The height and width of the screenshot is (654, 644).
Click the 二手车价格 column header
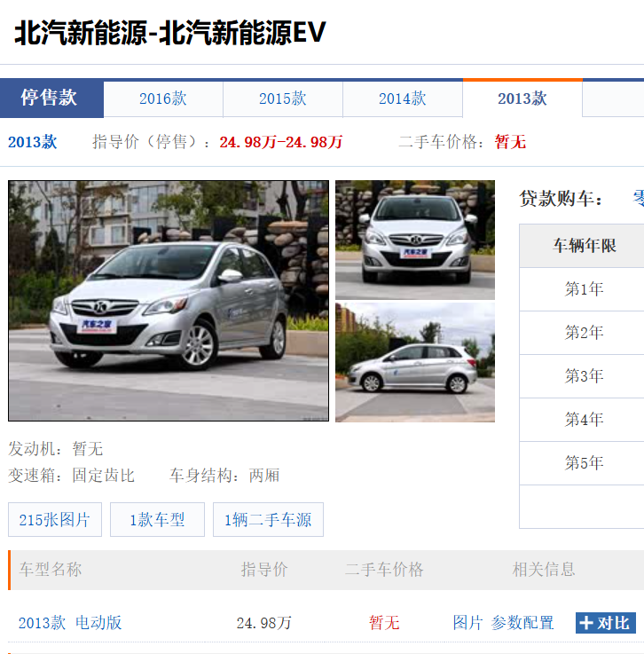[x=384, y=570]
